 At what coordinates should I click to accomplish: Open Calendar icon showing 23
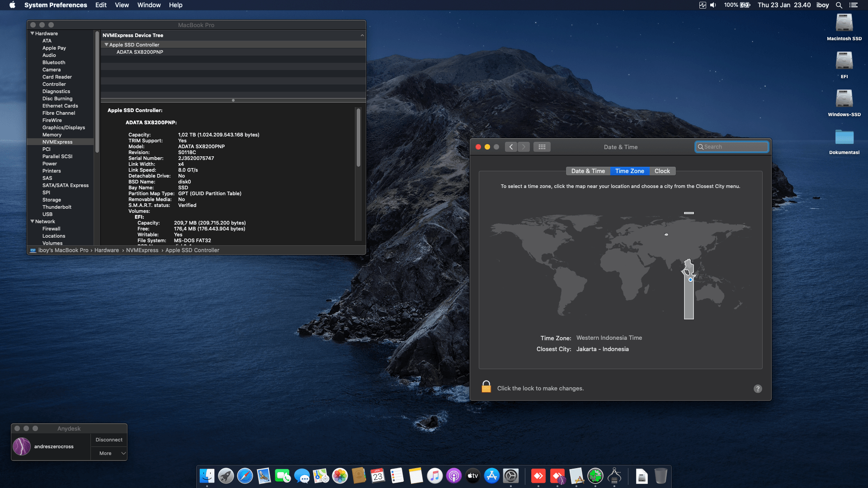pyautogui.click(x=378, y=476)
